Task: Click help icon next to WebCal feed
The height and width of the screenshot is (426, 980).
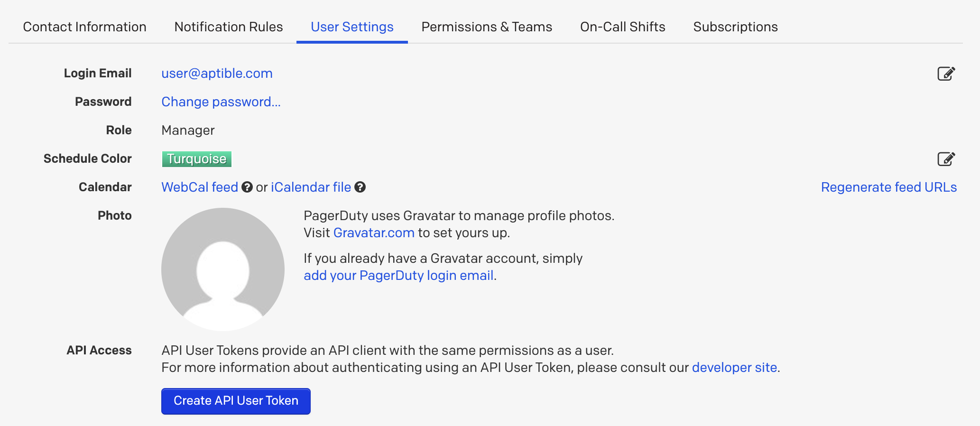Action: (x=247, y=187)
